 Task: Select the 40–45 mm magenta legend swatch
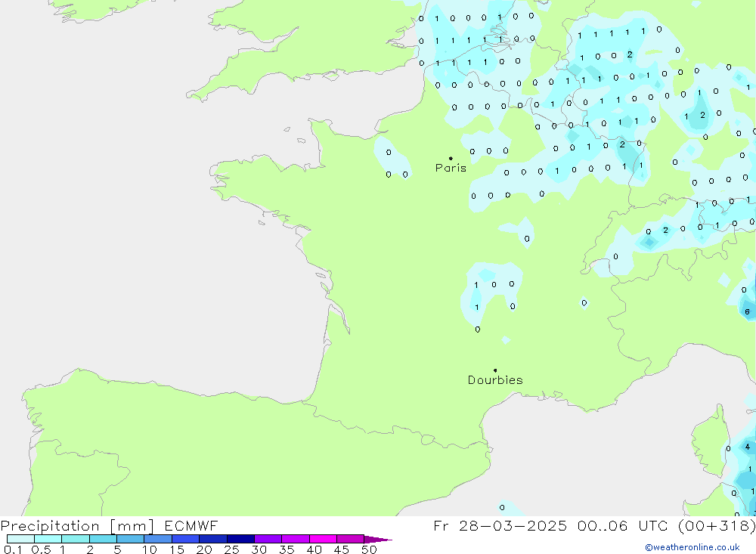coord(323,539)
